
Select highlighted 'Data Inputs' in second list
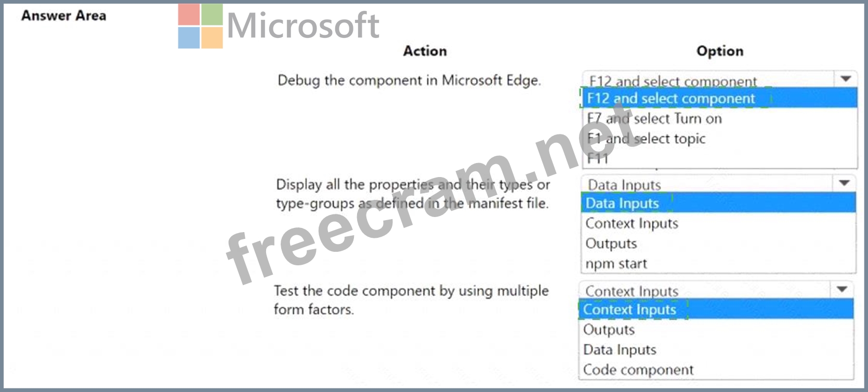622,203
